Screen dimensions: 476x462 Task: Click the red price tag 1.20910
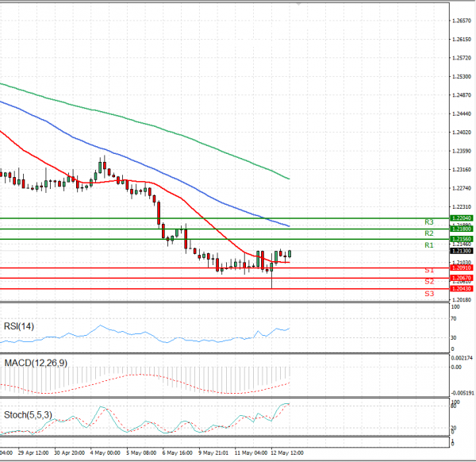point(461,268)
